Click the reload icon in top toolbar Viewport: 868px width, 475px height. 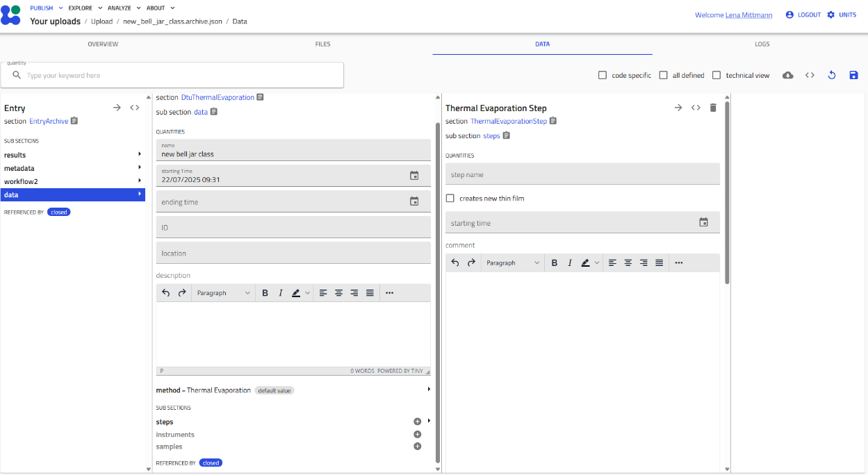click(x=831, y=75)
